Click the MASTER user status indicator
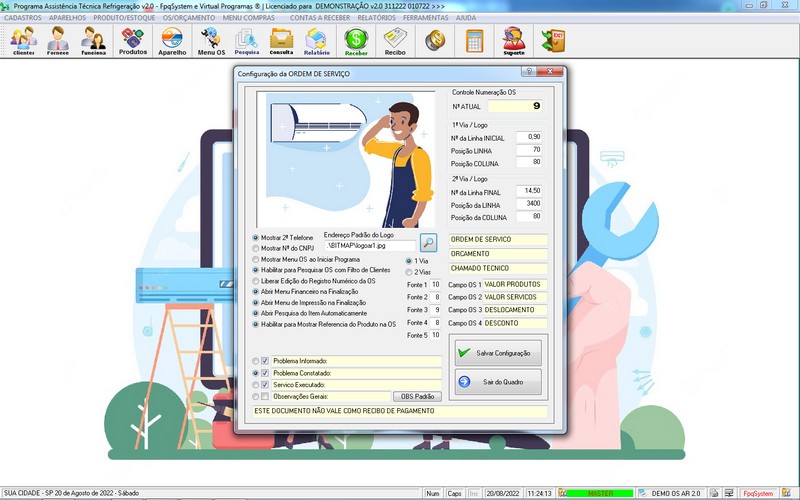The image size is (800, 500). tap(599, 493)
